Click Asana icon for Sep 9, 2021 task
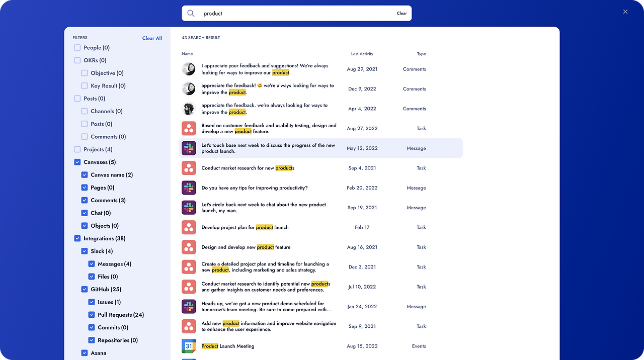 [x=189, y=326]
